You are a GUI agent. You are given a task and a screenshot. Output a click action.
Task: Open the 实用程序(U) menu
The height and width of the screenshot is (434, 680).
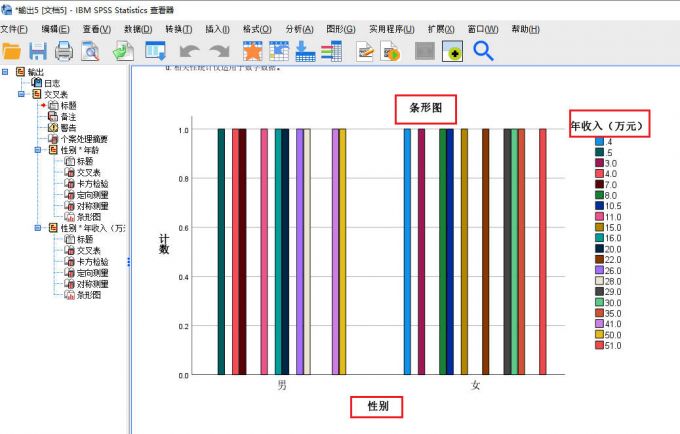[392, 29]
